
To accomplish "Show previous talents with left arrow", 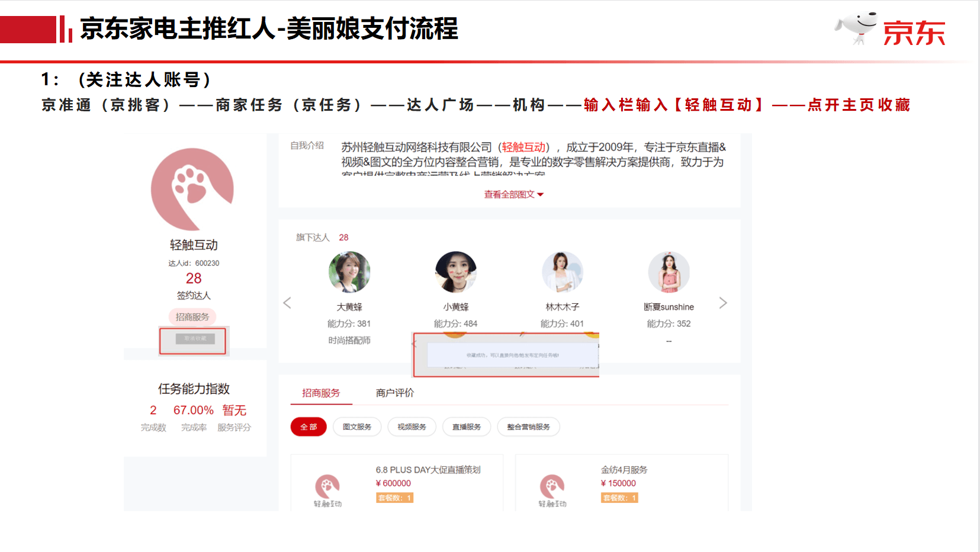I will pos(287,303).
